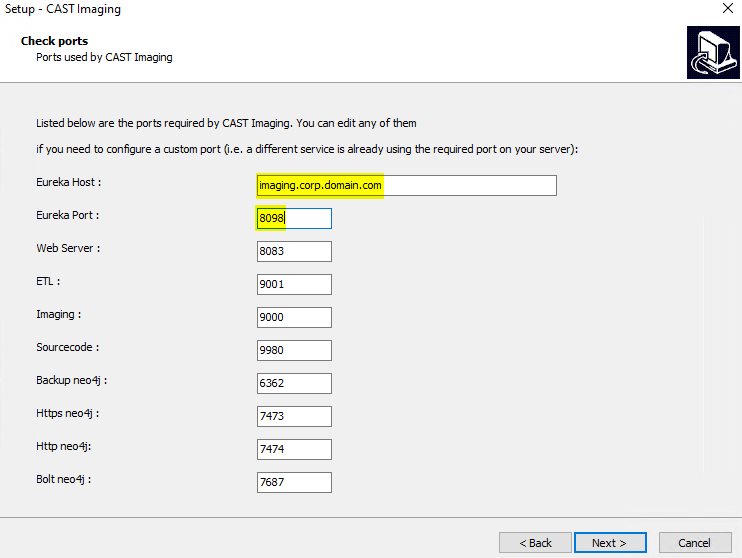
Task: Click the 'Imaging :' label
Action: click(x=59, y=314)
